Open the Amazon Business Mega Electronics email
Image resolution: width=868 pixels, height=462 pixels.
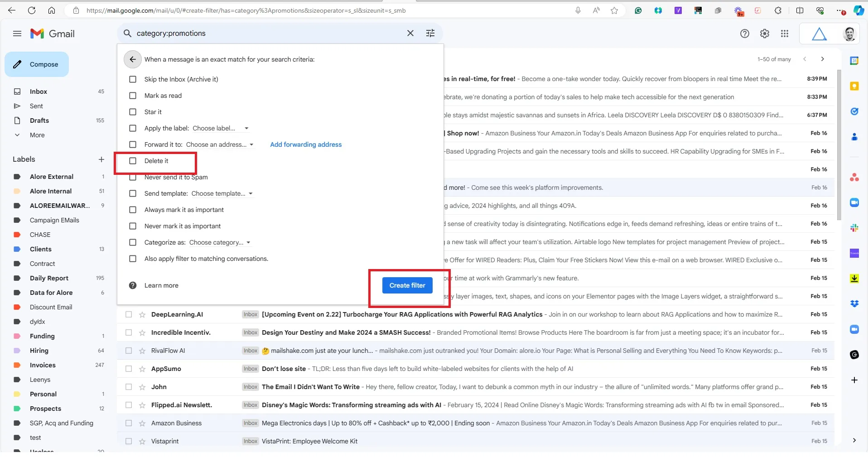pos(476,423)
